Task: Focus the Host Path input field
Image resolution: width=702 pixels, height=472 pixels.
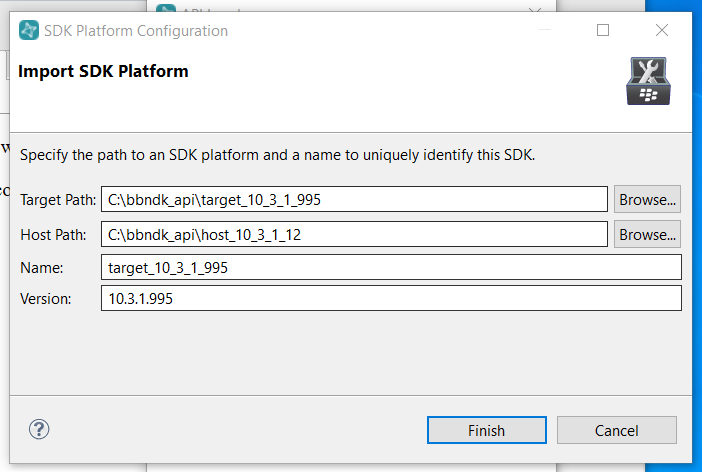Action: pyautogui.click(x=354, y=234)
